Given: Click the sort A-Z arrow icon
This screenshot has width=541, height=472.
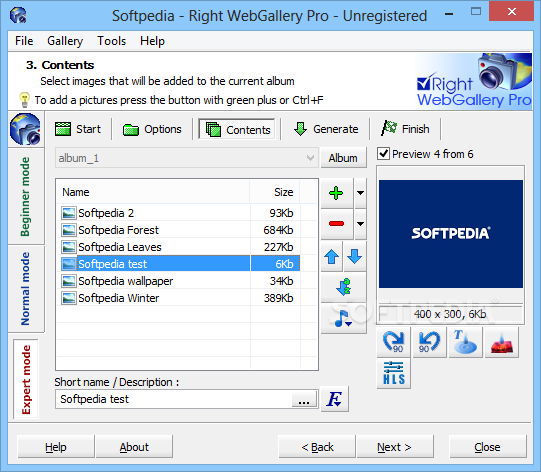Looking at the screenshot, I should [x=344, y=287].
